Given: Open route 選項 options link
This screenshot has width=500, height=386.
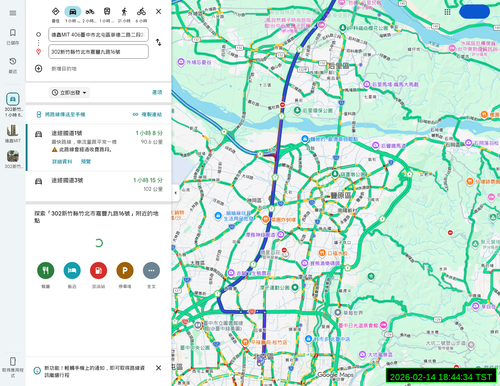Looking at the screenshot, I should pyautogui.click(x=157, y=92).
